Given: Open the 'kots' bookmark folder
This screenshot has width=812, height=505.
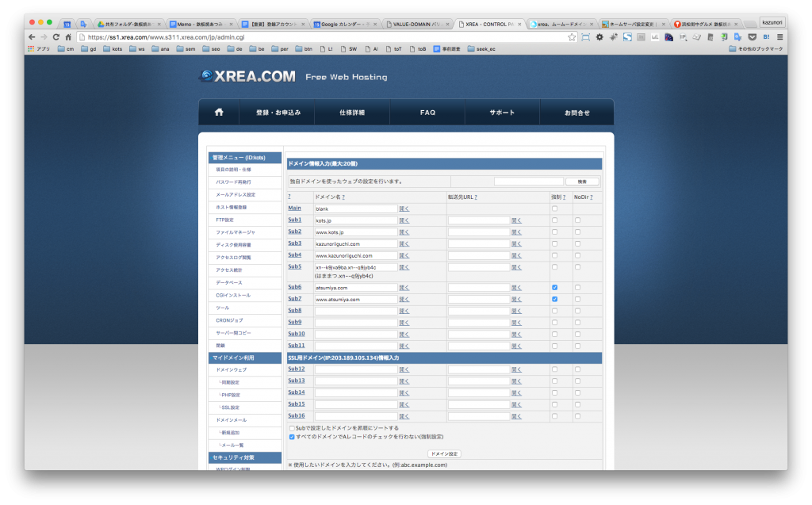Looking at the screenshot, I should (113, 49).
